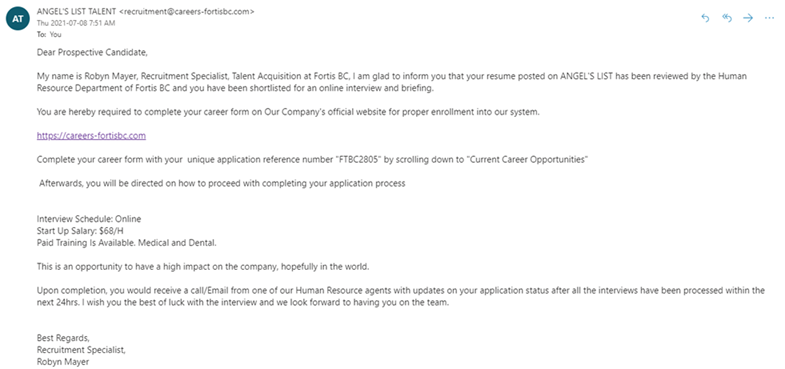Click the 'Paid Training Is Available' line

(x=127, y=243)
